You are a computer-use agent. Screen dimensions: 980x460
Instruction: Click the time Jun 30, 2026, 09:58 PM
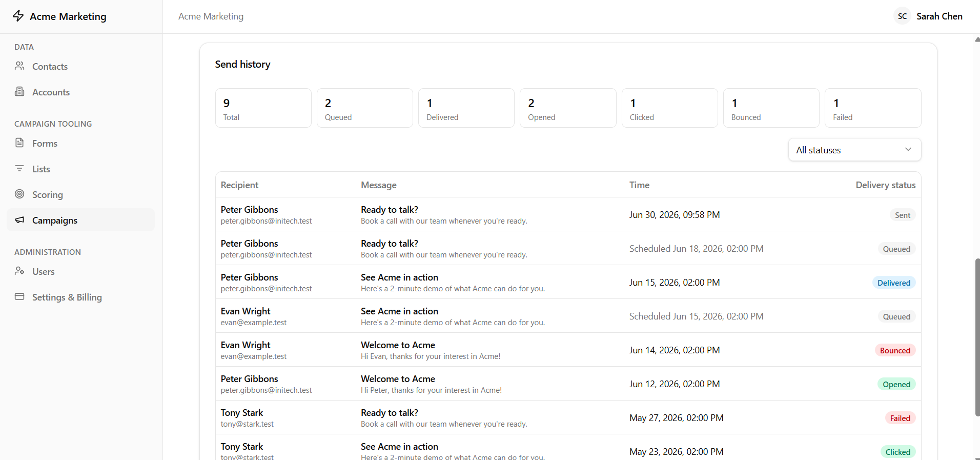click(675, 215)
